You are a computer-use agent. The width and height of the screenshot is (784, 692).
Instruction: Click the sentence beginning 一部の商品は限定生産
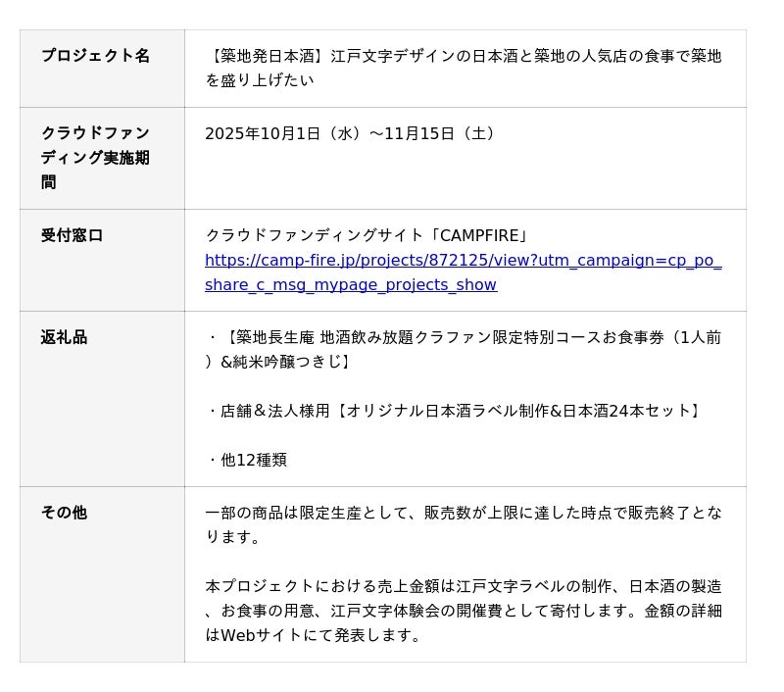pyautogui.click(x=463, y=513)
